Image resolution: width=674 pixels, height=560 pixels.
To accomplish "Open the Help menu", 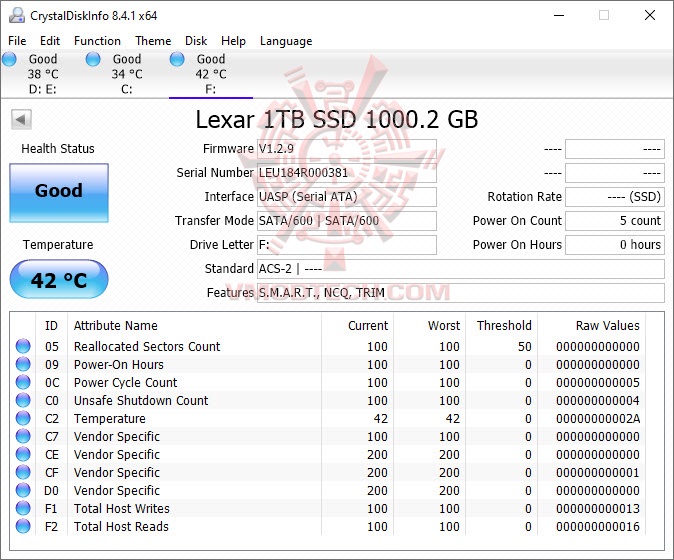I will point(233,41).
